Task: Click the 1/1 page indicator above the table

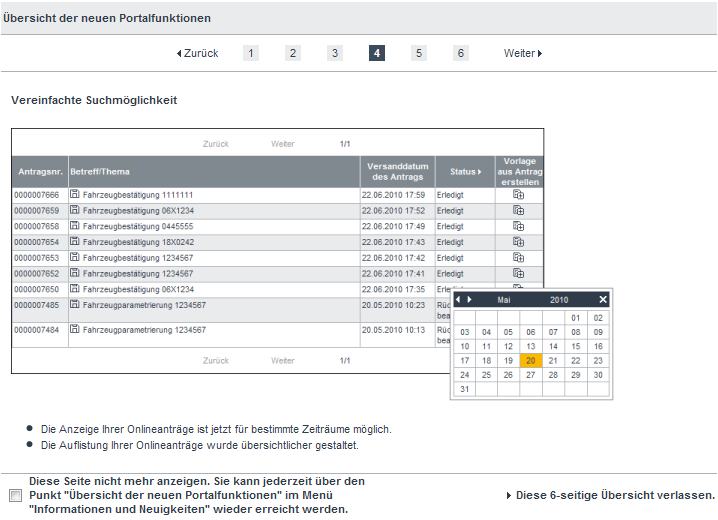Action: tap(345, 144)
